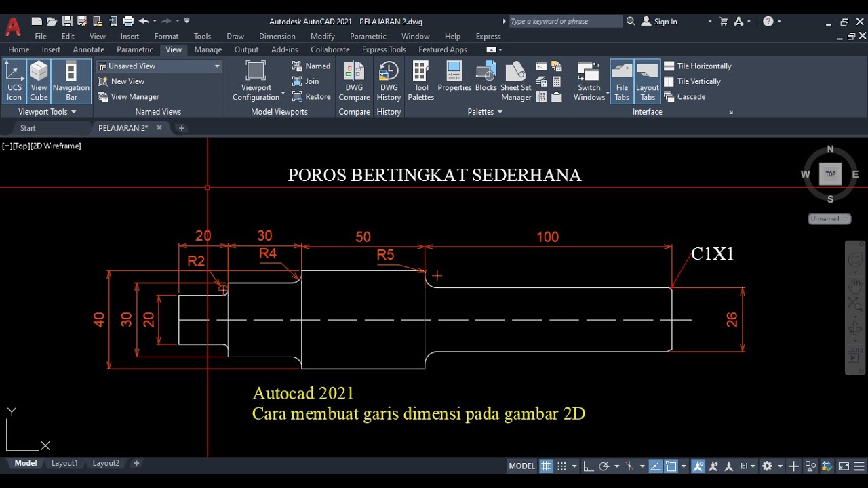Open the AutoCAD application menu logo
Image resolution: width=868 pixels, height=488 pixels.
[13, 27]
